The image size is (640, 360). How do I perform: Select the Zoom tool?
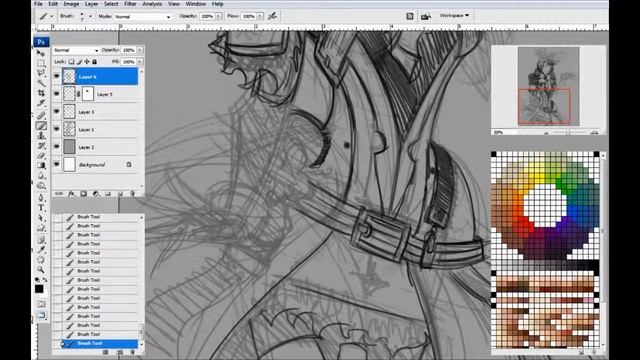click(x=41, y=269)
